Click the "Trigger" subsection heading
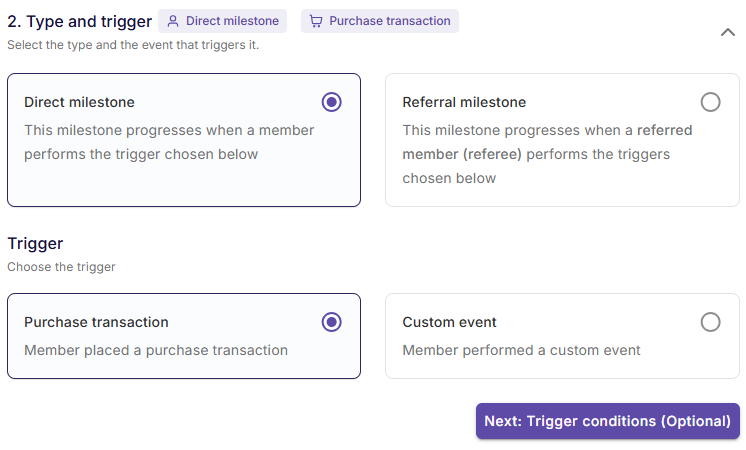Viewport: 746px width, 450px height. click(35, 244)
